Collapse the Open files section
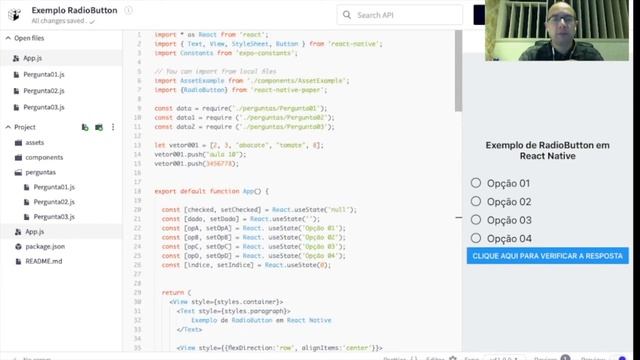The width and height of the screenshot is (640, 360). click(x=8, y=38)
